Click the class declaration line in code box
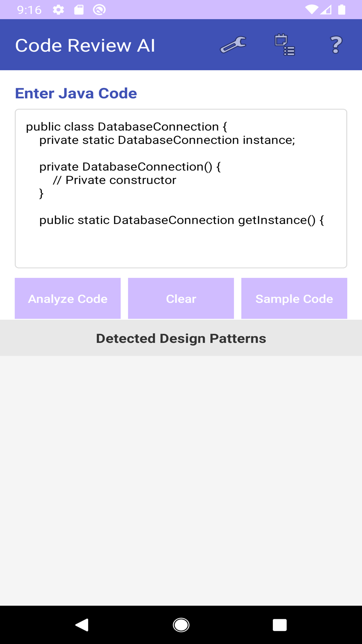 pyautogui.click(x=126, y=127)
